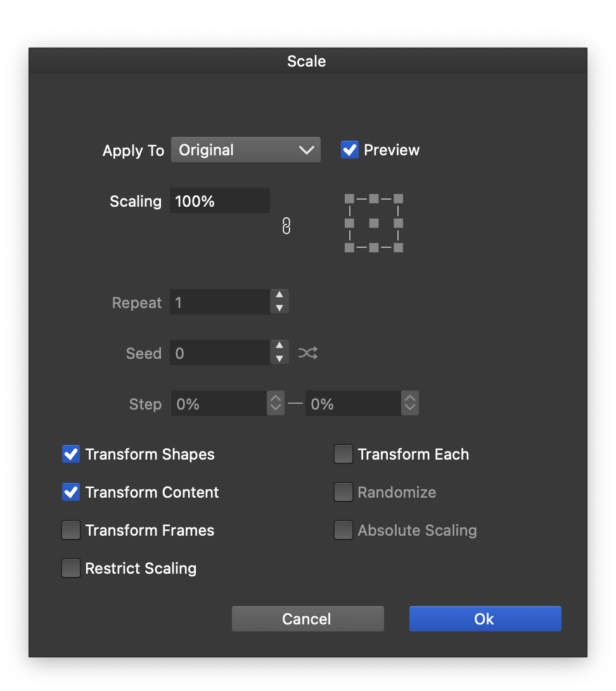Select the bottom-right anchor point in grid
This screenshot has height=691, width=616.
tap(398, 247)
